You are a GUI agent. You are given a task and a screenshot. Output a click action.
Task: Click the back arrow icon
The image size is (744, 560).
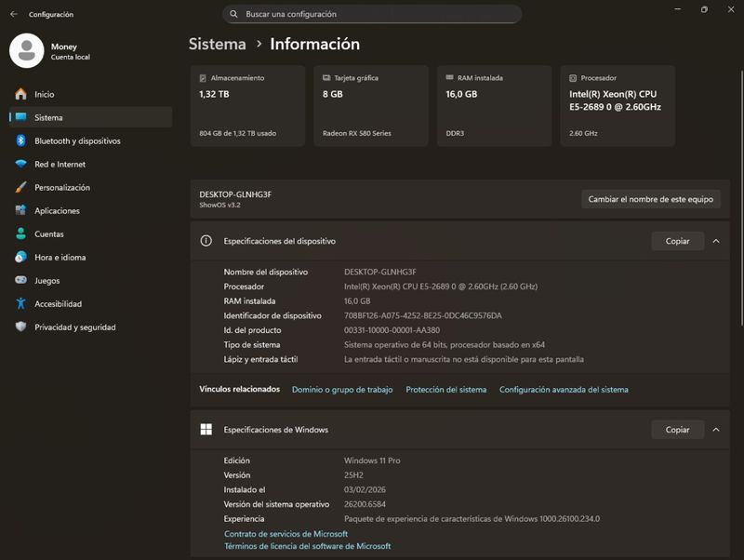click(14, 14)
